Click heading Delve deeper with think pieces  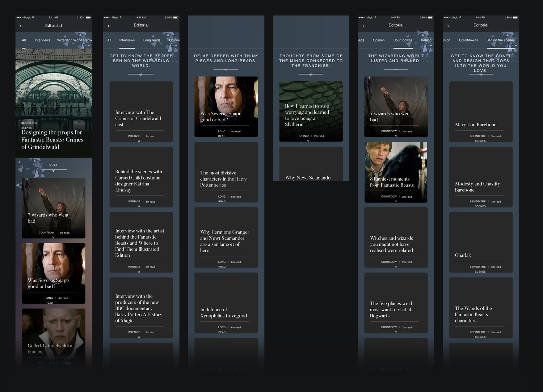[x=226, y=58]
